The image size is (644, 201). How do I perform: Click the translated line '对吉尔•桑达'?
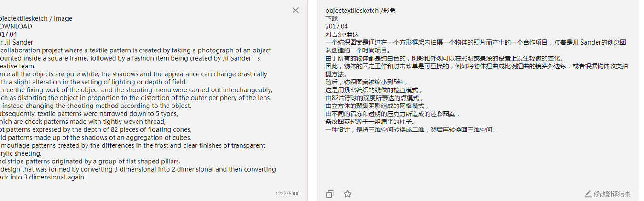(x=341, y=34)
